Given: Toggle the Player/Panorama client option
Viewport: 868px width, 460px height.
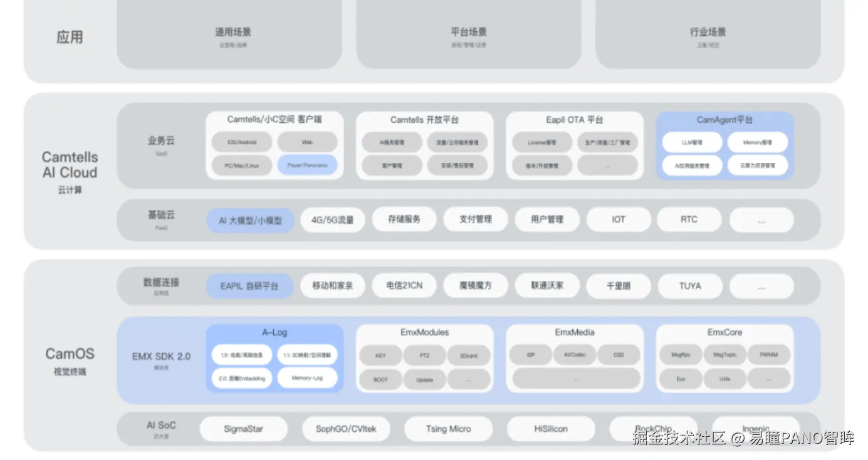Looking at the screenshot, I should [308, 165].
